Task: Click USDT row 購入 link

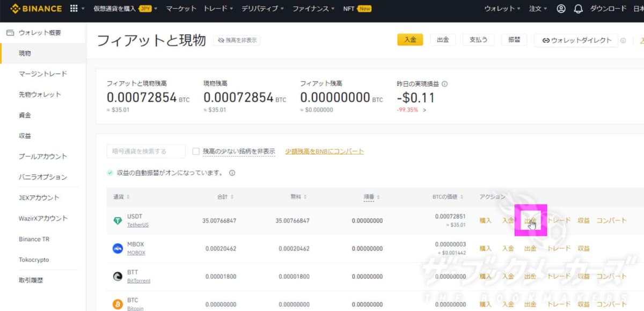Action: (485, 220)
